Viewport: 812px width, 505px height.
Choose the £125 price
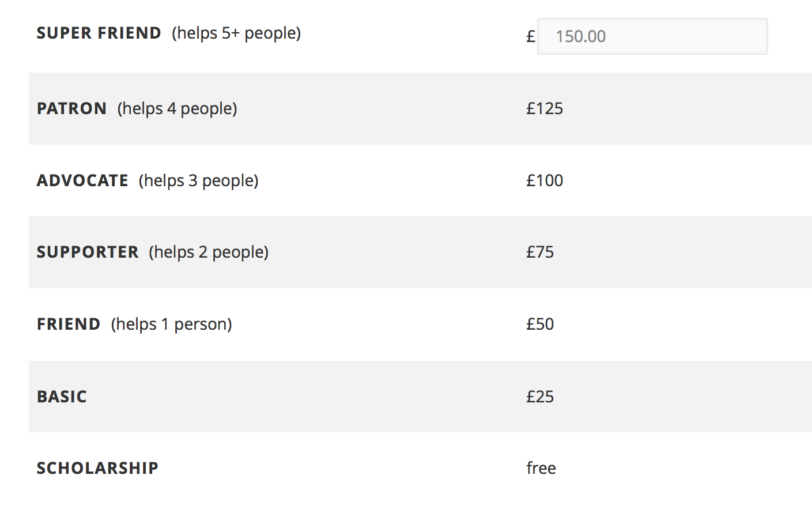click(545, 108)
